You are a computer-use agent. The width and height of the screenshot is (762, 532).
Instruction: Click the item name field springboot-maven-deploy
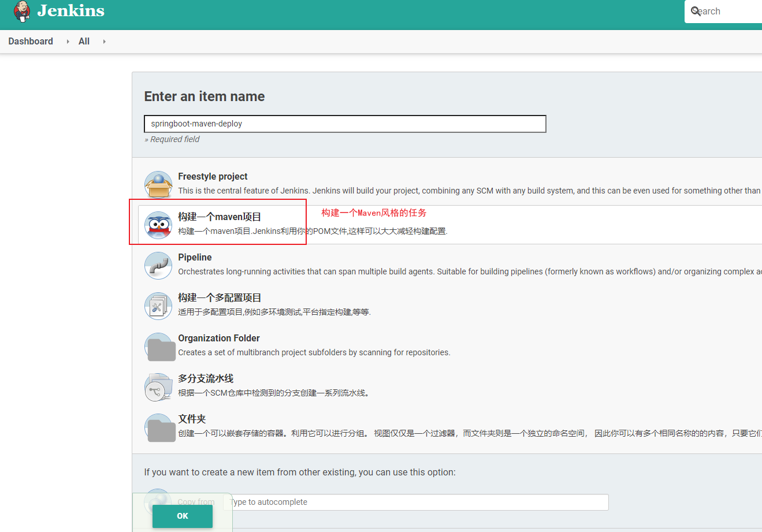click(345, 124)
